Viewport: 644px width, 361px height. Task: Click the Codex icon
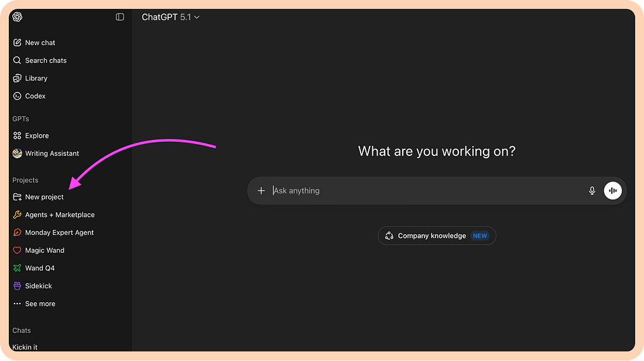(x=17, y=96)
